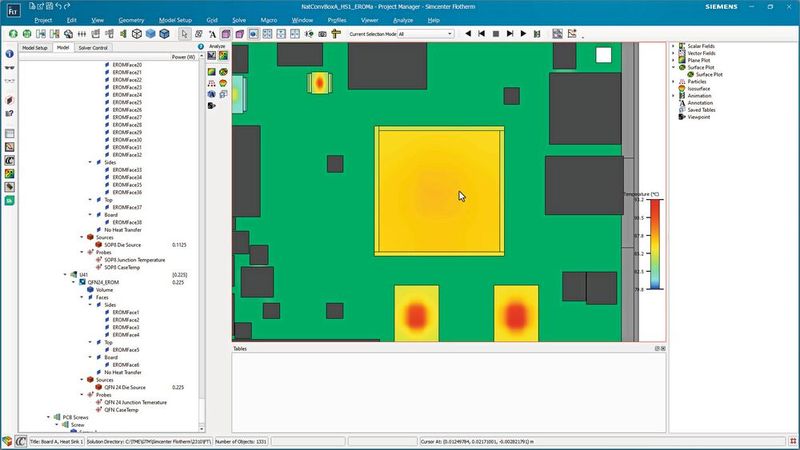
Task: Click the plane plot icon in Analyze palette
Action: (x=212, y=72)
